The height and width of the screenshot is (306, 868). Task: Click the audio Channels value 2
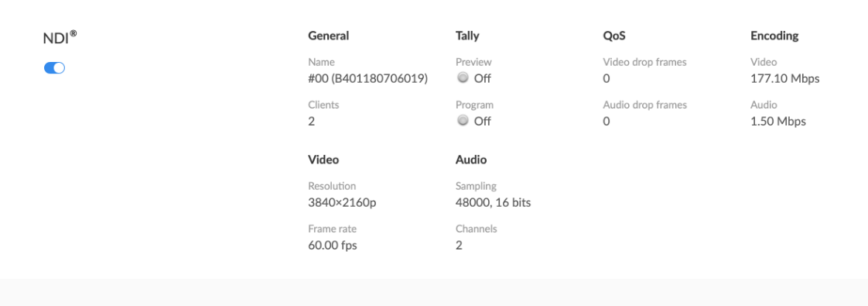pyautogui.click(x=459, y=246)
